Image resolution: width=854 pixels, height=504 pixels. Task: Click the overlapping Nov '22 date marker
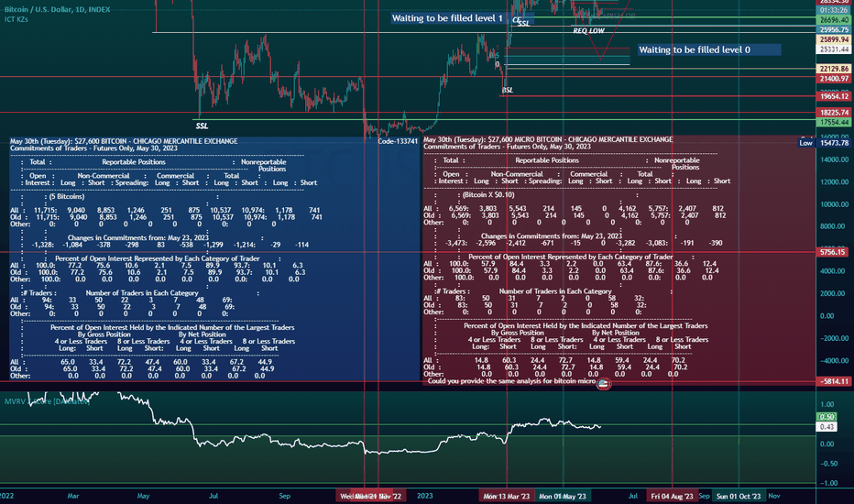pos(371,496)
